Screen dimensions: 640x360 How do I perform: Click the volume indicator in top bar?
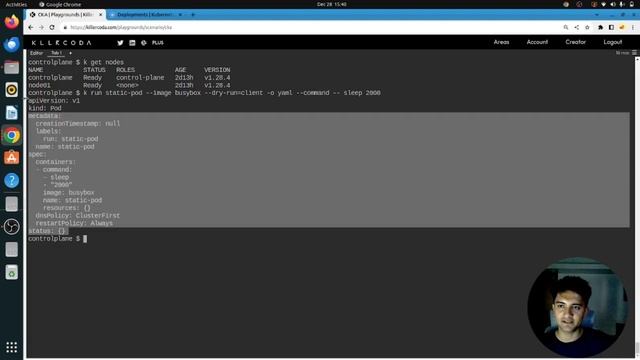pos(613,4)
